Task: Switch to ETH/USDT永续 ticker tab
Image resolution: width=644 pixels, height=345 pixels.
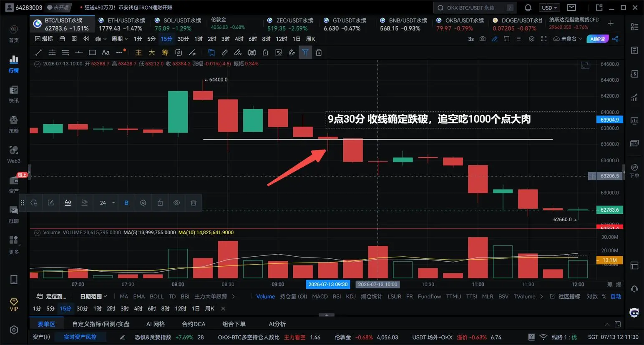Action: point(122,24)
